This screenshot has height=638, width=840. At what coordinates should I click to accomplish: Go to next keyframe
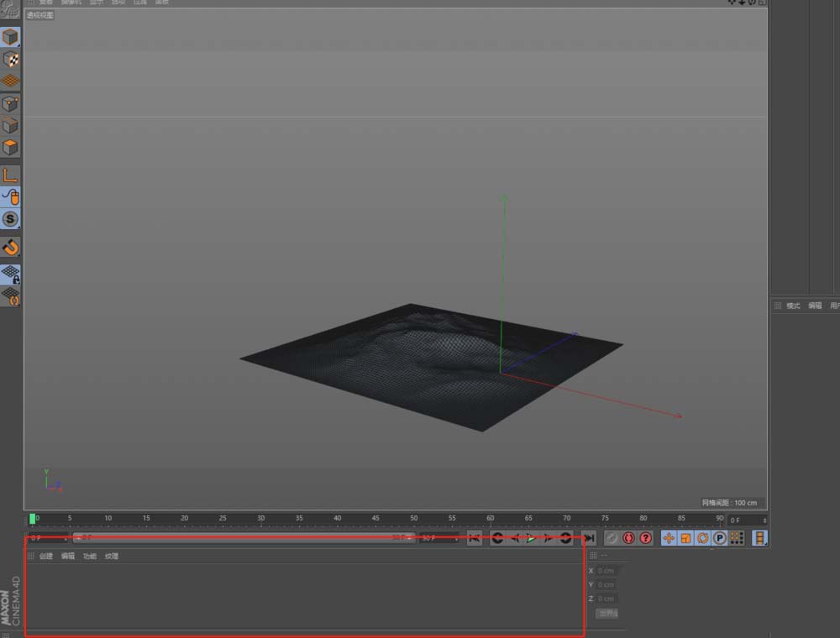[x=565, y=538]
